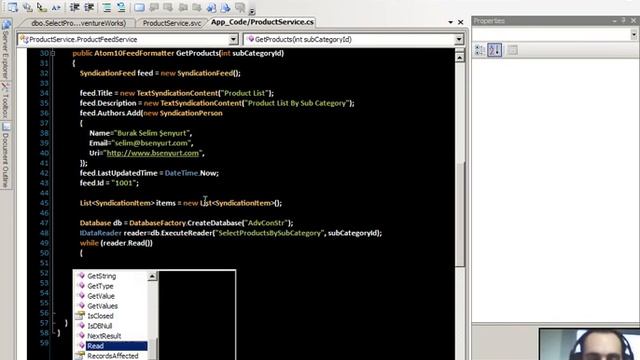
Task: Open the Toolbox side tab
Action: pos(6,100)
